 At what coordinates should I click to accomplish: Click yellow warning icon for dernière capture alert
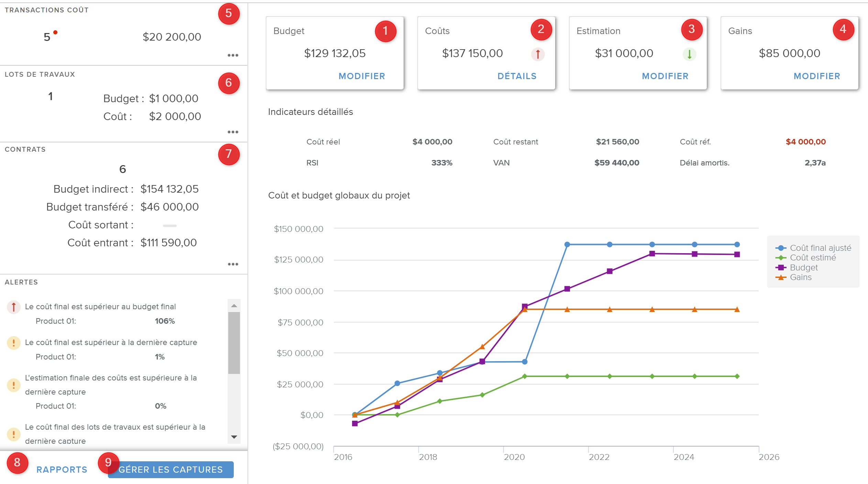[x=13, y=343]
